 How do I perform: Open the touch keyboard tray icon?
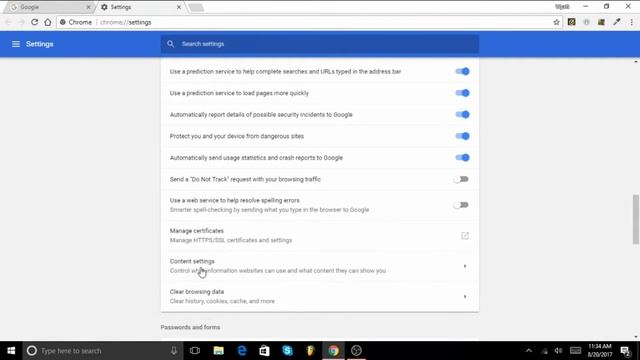pos(576,351)
